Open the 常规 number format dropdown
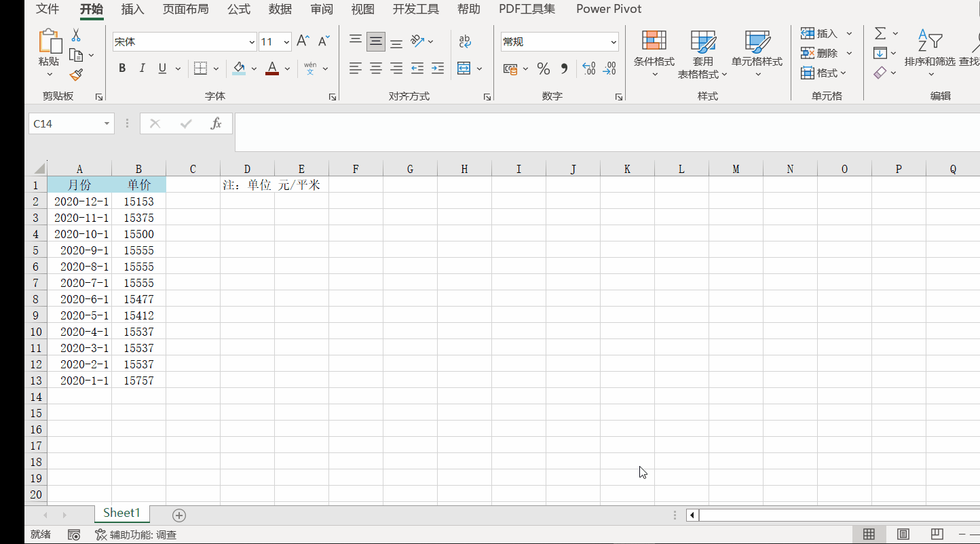 pyautogui.click(x=615, y=41)
